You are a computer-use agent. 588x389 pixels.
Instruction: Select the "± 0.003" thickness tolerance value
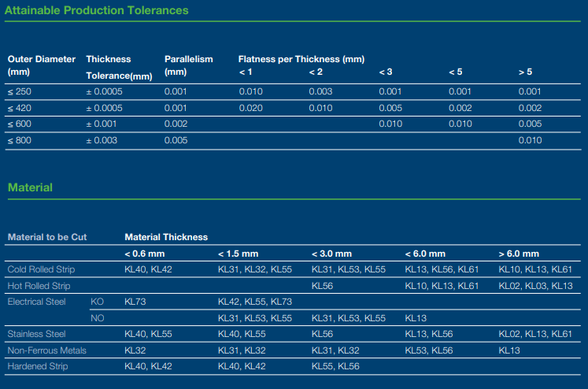click(102, 140)
